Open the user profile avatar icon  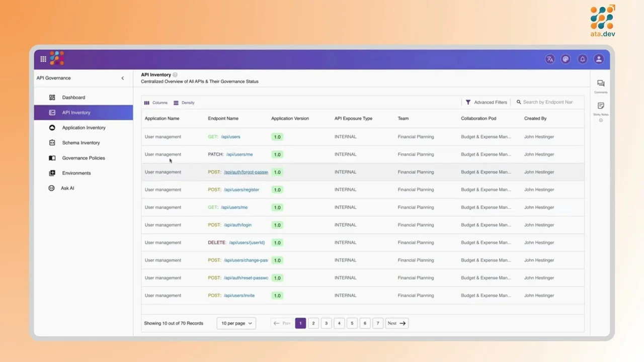(598, 59)
